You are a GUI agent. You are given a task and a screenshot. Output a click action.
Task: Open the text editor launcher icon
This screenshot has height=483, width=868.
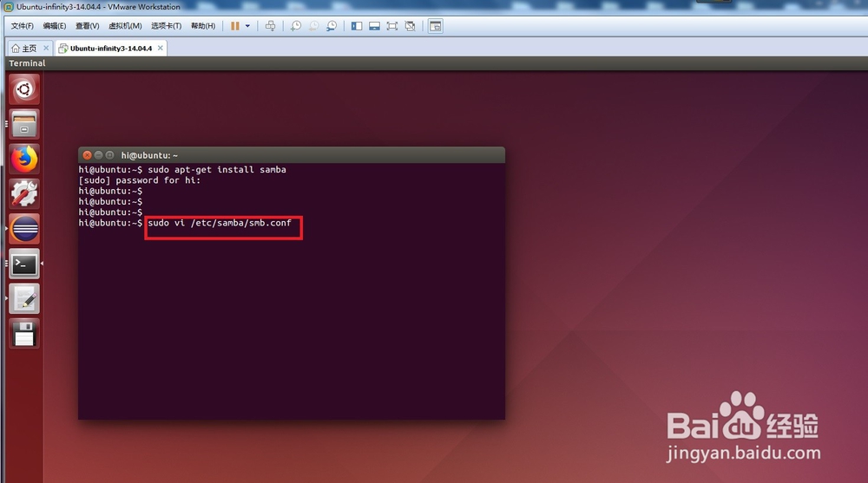tap(24, 299)
